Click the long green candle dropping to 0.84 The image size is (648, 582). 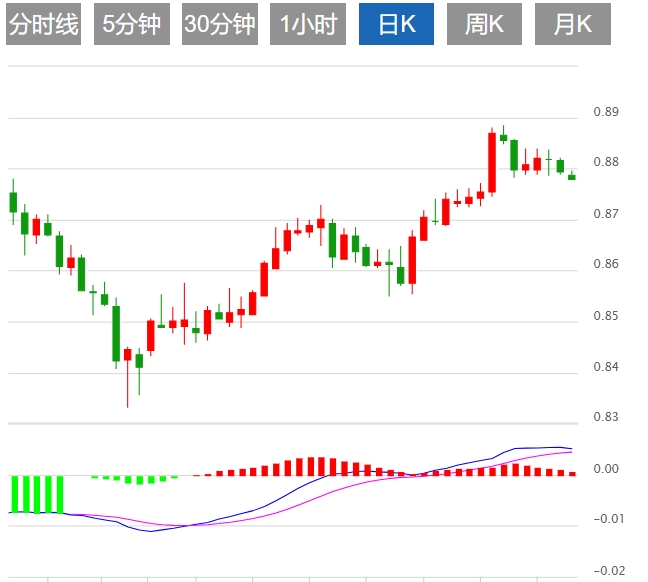(116, 333)
